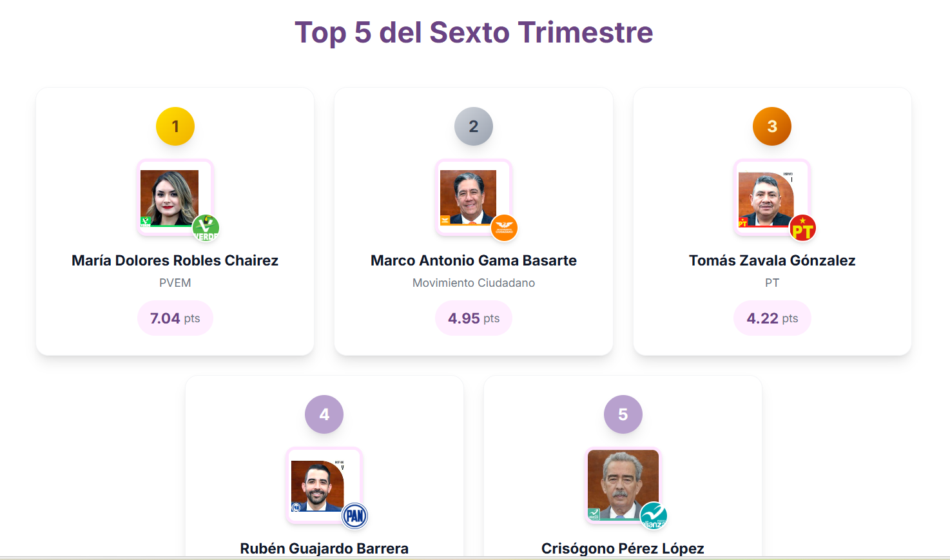The height and width of the screenshot is (560, 950).
Task: Click the gold rank 1 medal
Action: (175, 126)
